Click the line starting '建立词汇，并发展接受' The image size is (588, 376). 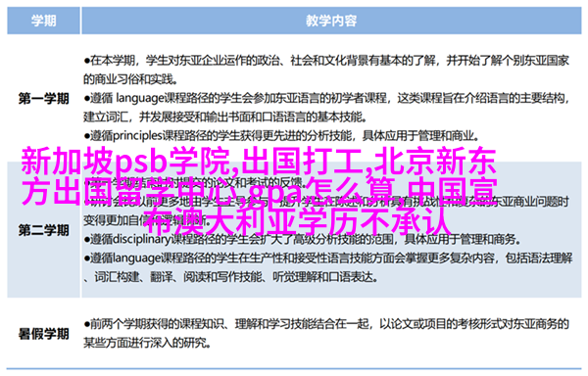[224, 117]
